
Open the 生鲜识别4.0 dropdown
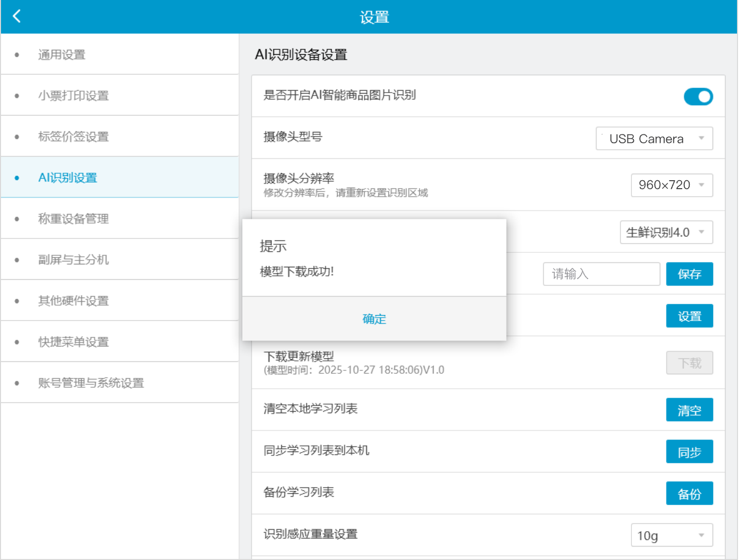666,232
